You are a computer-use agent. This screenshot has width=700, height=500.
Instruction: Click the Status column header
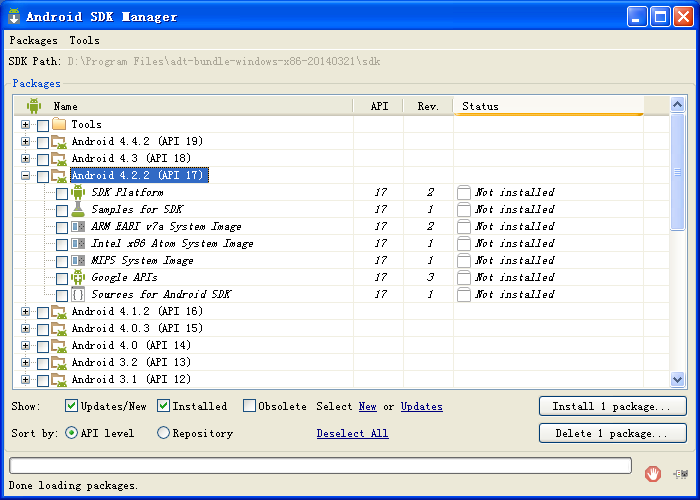click(x=548, y=106)
